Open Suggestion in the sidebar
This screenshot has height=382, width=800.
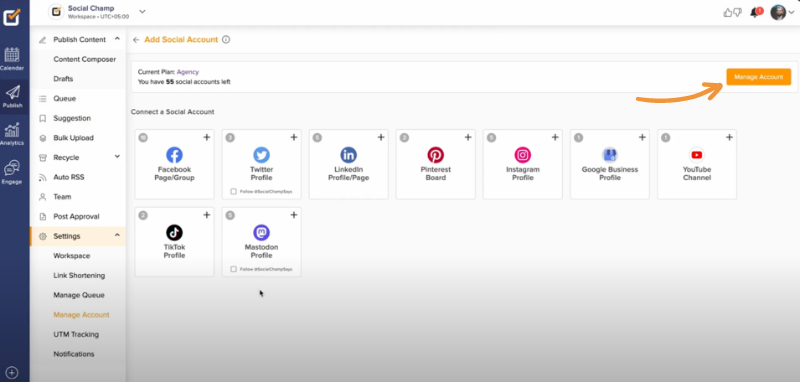pyautogui.click(x=72, y=118)
